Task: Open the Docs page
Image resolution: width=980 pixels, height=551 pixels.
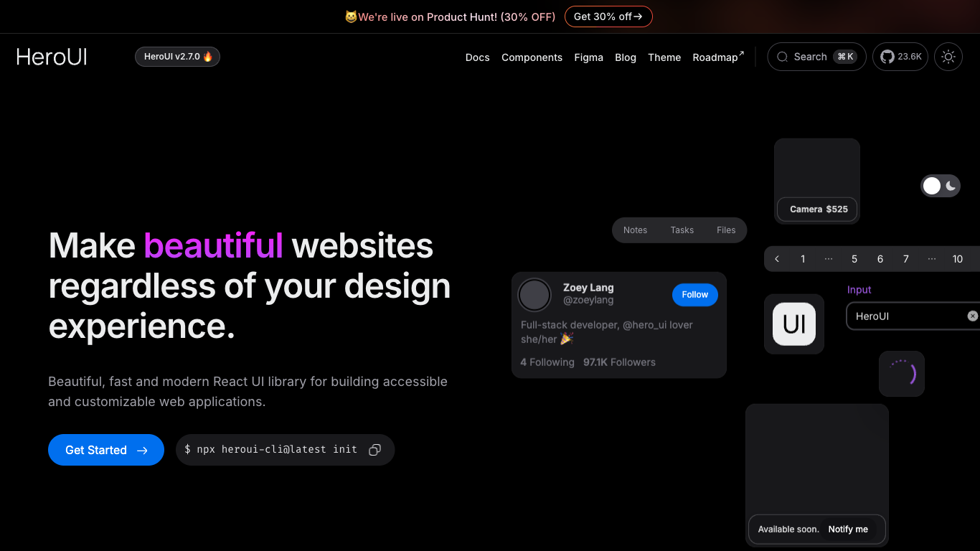Action: [477, 57]
